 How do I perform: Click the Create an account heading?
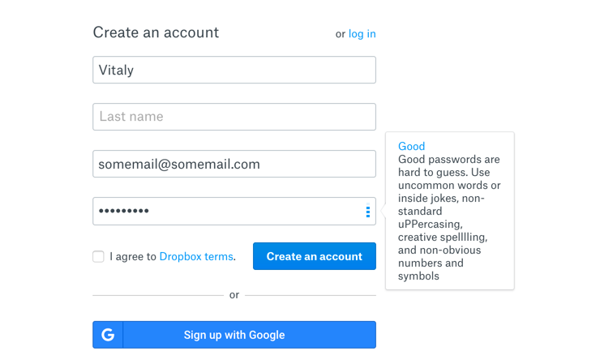[156, 32]
